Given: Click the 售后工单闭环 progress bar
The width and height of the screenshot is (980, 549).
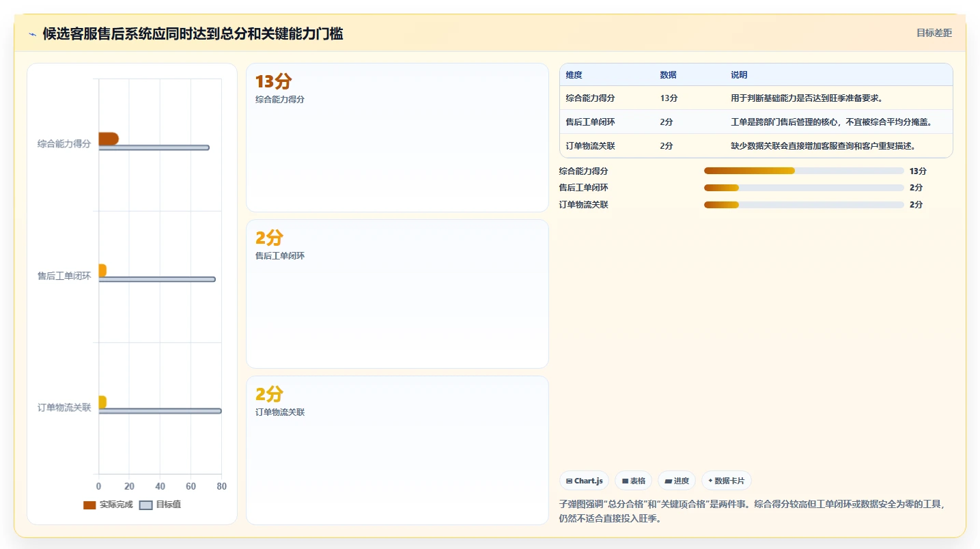Looking at the screenshot, I should point(804,188).
